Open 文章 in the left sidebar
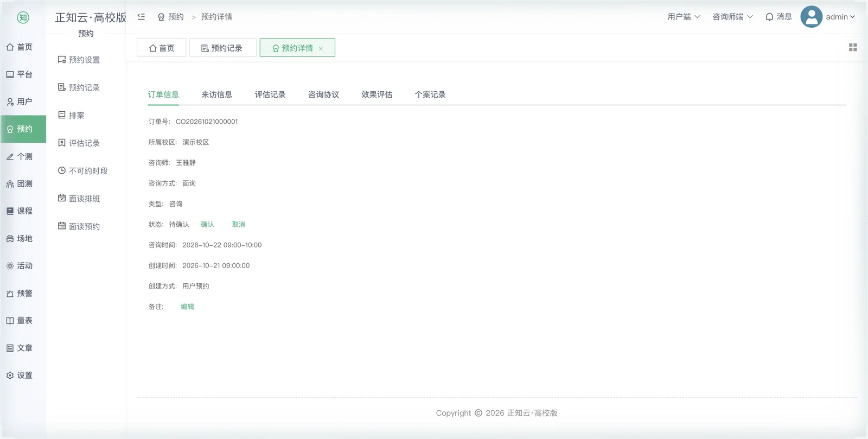Screen dimensions: 868x439 coord(20,348)
